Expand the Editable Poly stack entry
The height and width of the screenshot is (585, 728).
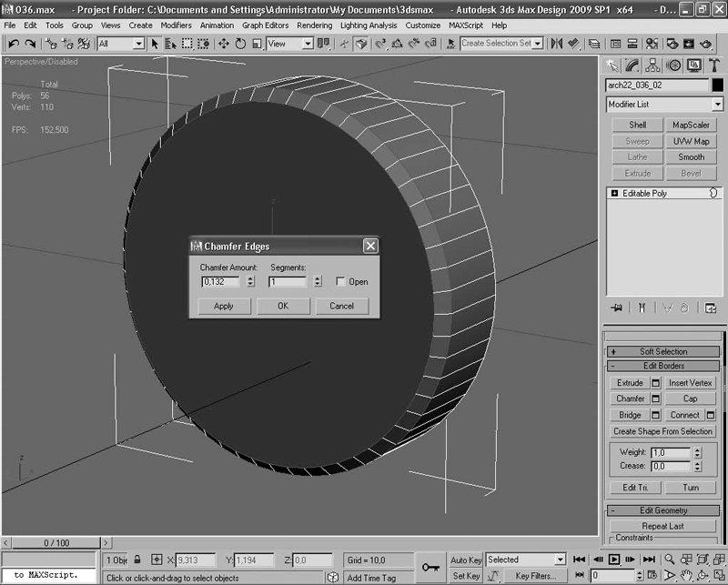coord(615,194)
